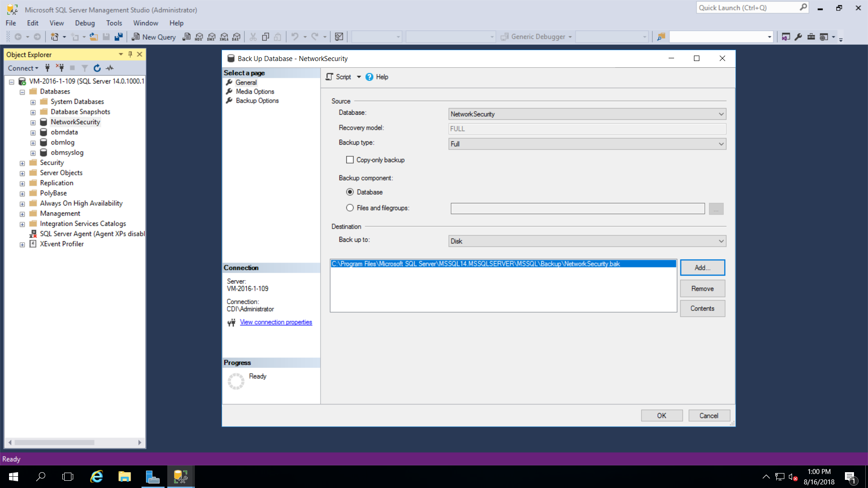Cancel the Back Up Database dialog
This screenshot has height=488, width=868.
[709, 416]
